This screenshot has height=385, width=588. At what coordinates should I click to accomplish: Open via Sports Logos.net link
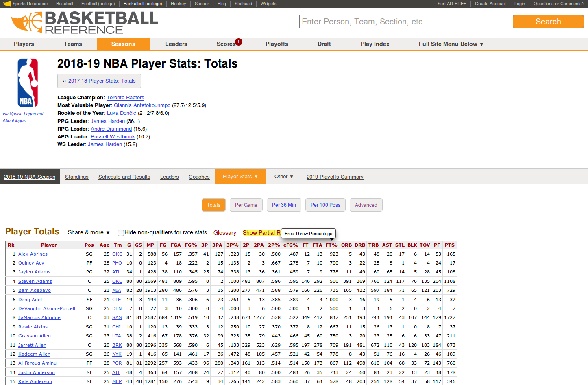(23, 114)
